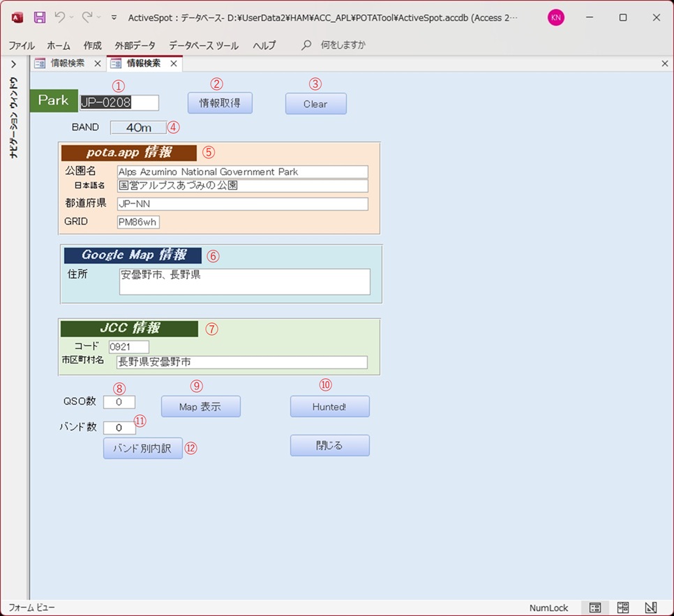674x616 pixels.
Task: Click the Save icon in the title bar
Action: coord(40,17)
